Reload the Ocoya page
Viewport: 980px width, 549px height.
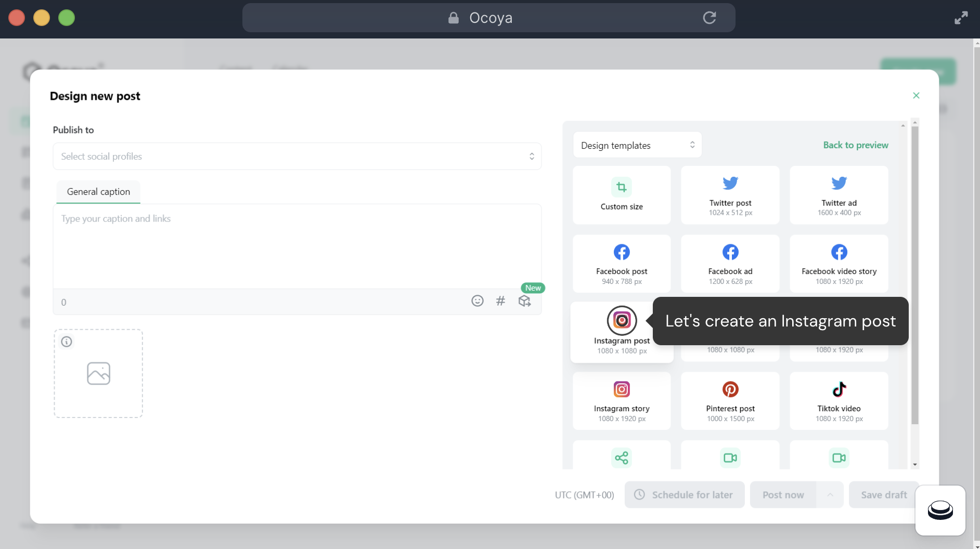pyautogui.click(x=710, y=18)
